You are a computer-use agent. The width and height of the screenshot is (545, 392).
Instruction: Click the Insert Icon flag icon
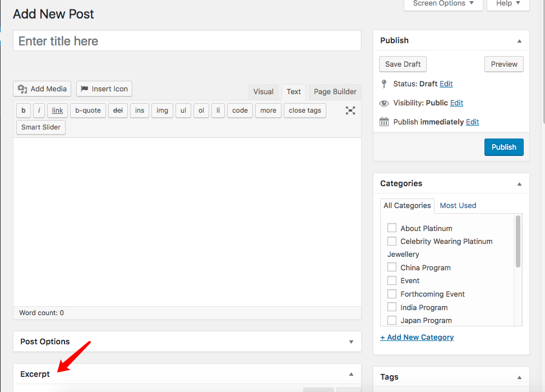(x=85, y=89)
